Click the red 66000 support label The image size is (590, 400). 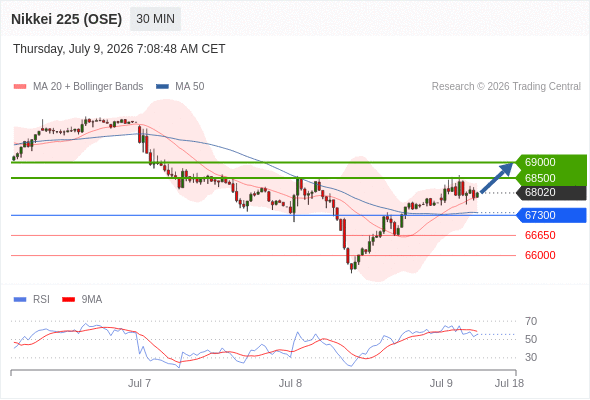(540, 256)
